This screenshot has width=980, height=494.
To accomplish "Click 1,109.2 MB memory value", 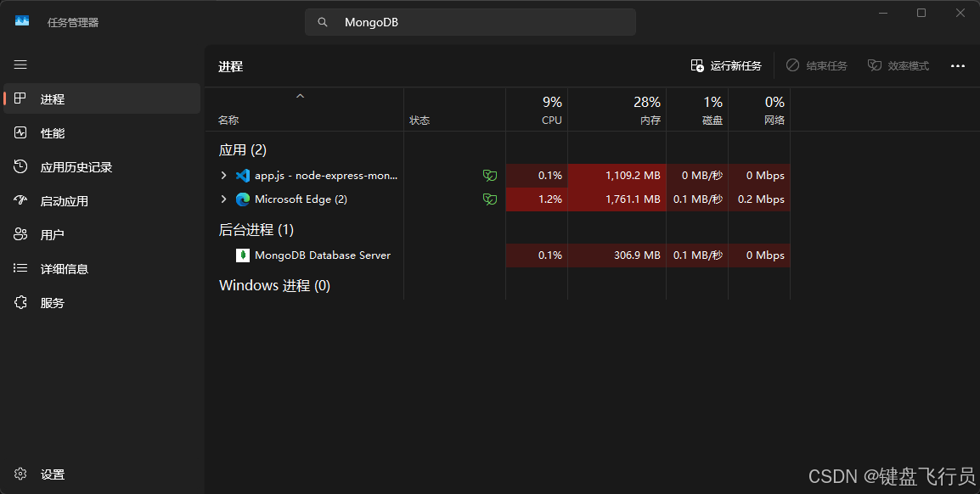I will click(x=633, y=176).
